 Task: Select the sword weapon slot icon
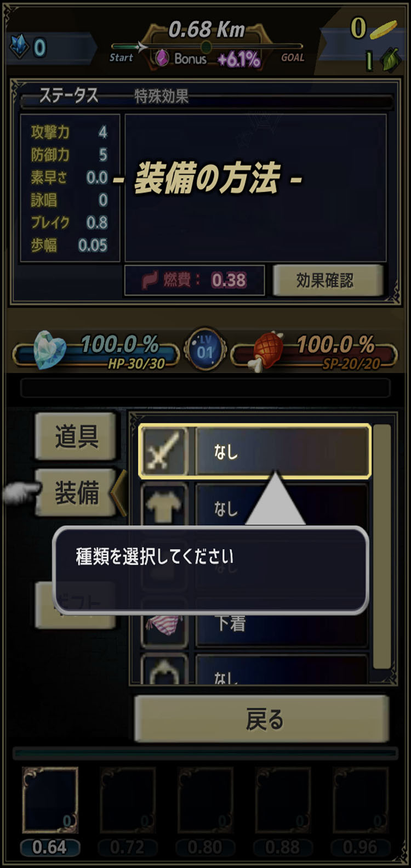pyautogui.click(x=163, y=451)
